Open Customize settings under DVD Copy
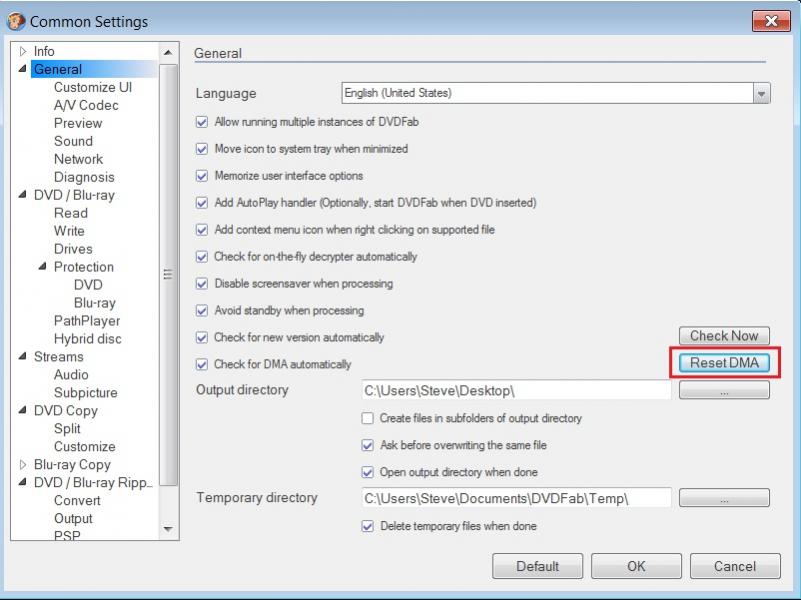The image size is (801, 600). click(85, 446)
